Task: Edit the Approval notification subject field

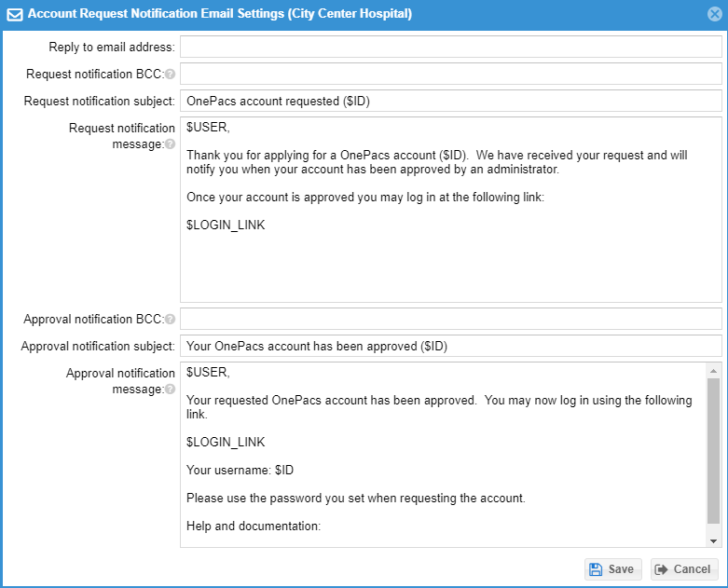Action: pyautogui.click(x=451, y=346)
